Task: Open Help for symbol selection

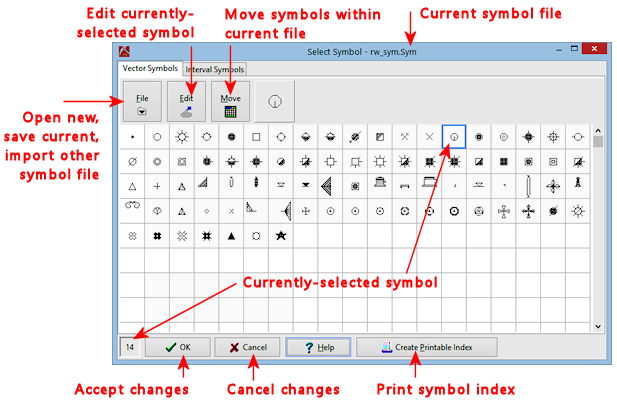Action: click(x=319, y=347)
